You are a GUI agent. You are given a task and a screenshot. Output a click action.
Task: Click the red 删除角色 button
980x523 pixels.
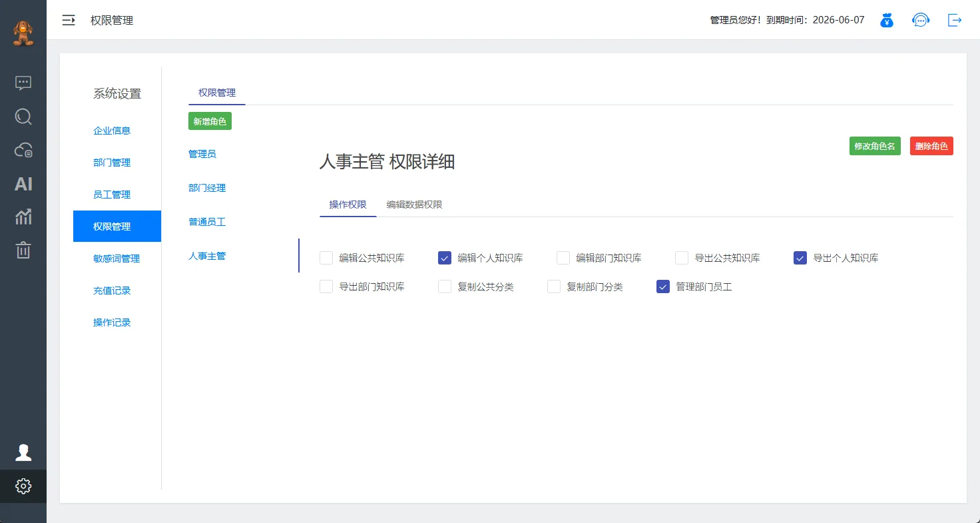tap(931, 146)
